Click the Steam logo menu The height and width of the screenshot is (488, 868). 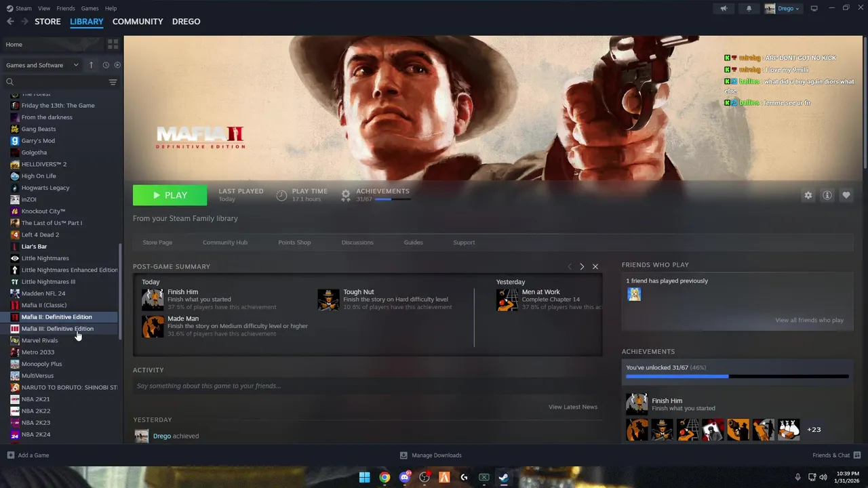click(19, 8)
